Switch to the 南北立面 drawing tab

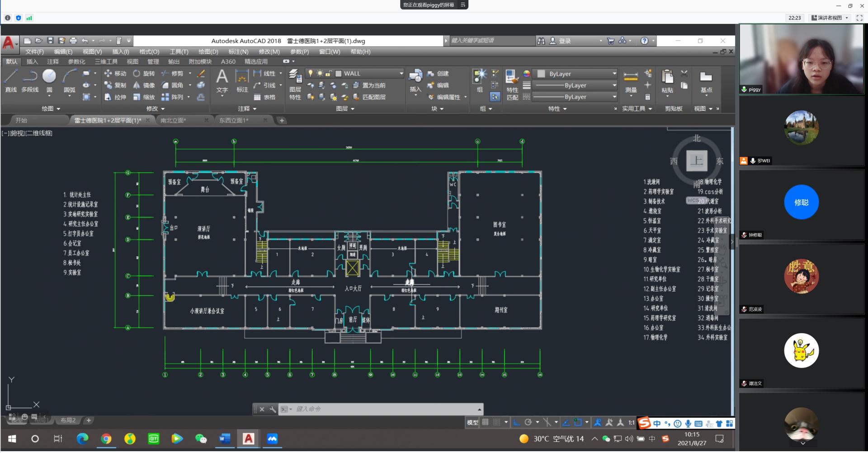(x=173, y=121)
